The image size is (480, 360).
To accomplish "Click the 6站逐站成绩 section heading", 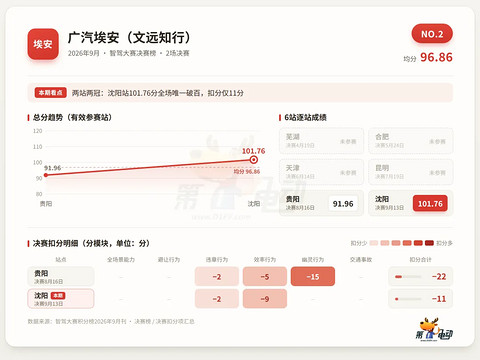I will pyautogui.click(x=305, y=117).
